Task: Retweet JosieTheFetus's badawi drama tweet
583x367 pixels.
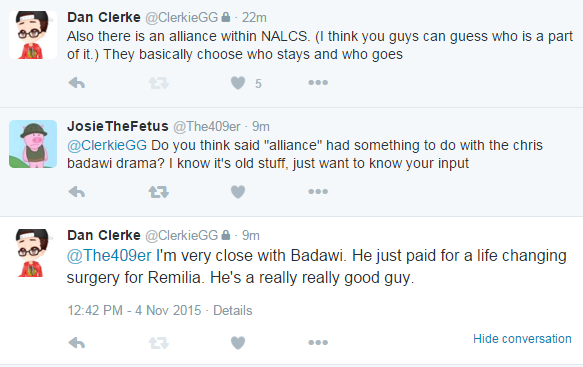Action: tap(159, 192)
